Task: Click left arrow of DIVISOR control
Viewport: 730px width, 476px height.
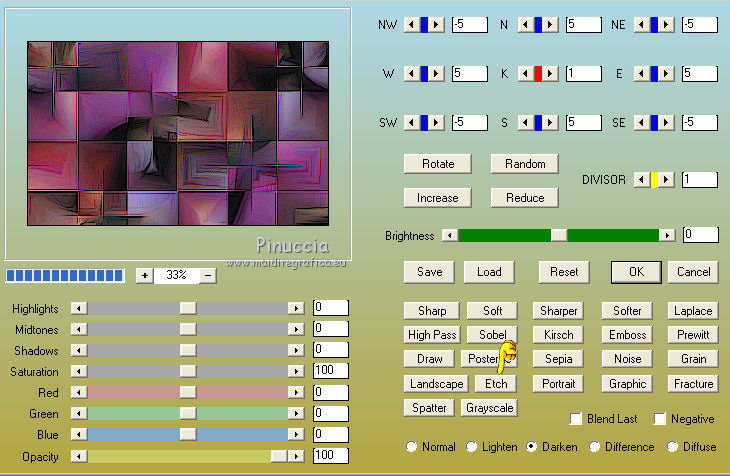Action: (x=642, y=180)
